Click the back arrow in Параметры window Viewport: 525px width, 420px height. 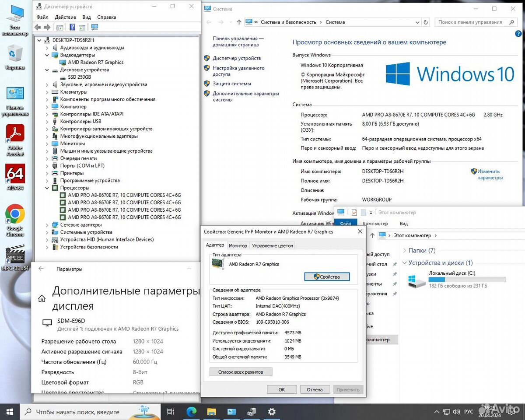41,269
